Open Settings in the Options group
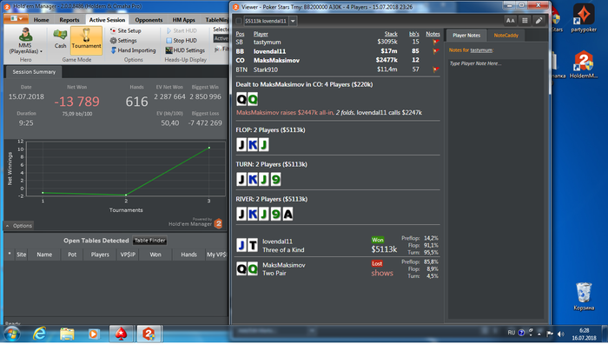 tap(123, 40)
